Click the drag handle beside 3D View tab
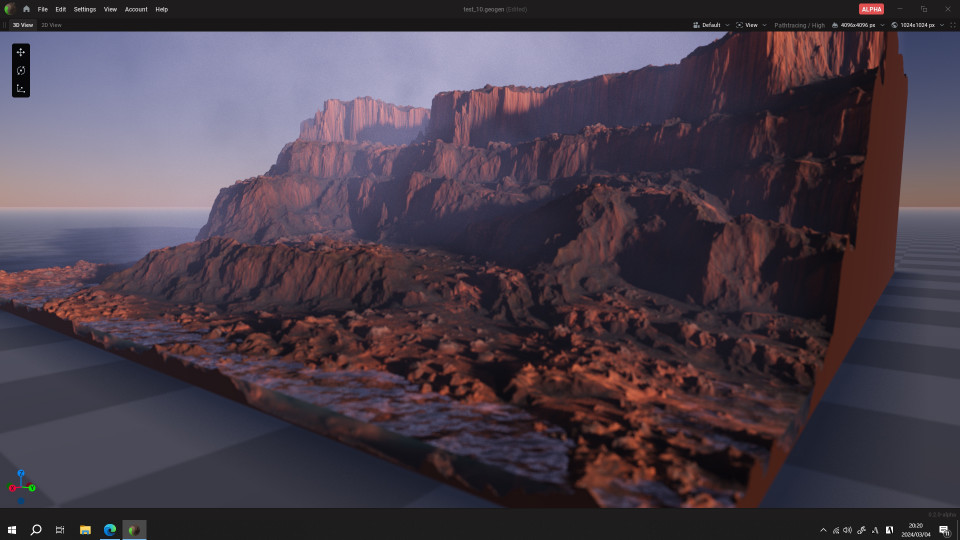The image size is (960, 540). [x=5, y=25]
